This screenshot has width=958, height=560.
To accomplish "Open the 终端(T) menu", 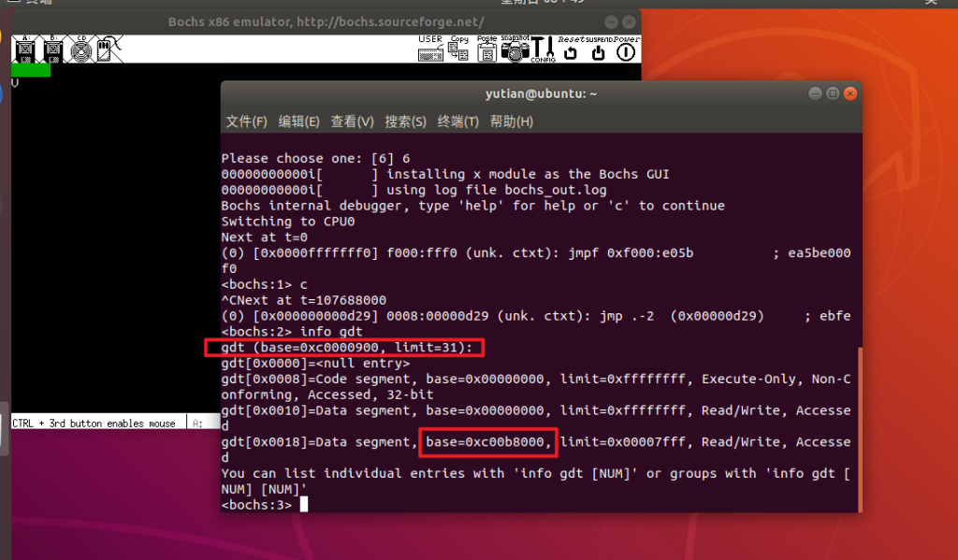I will [458, 122].
